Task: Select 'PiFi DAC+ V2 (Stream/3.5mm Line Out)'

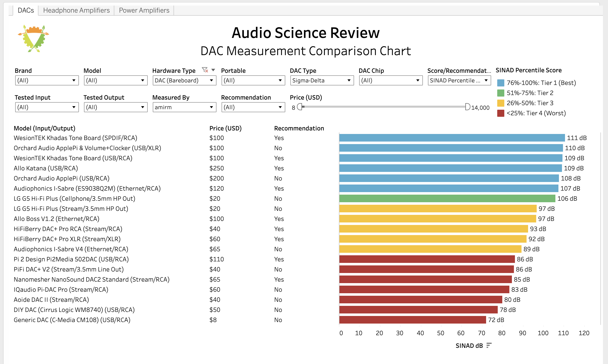Action: point(69,269)
